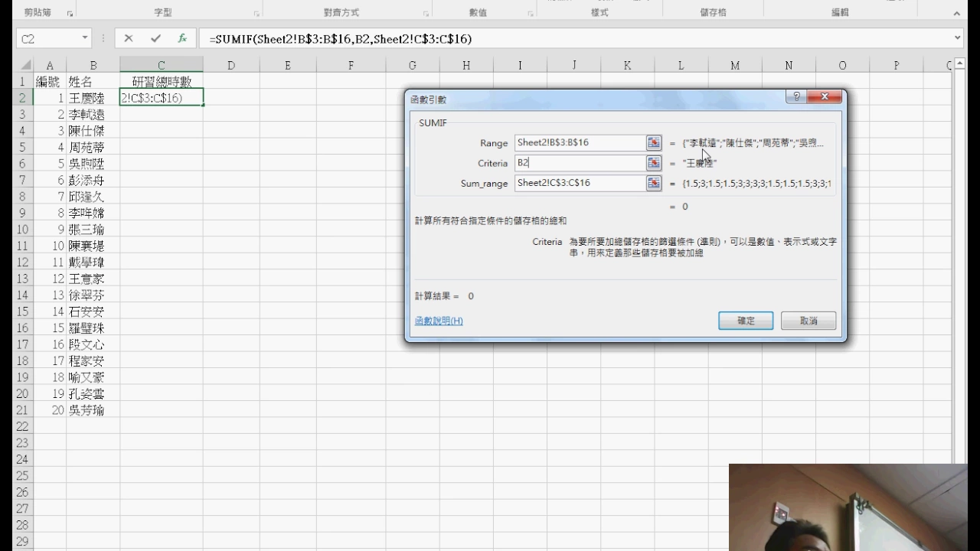This screenshot has height=551, width=980.
Task: Open the number group dialog launcher
Action: pos(529,14)
